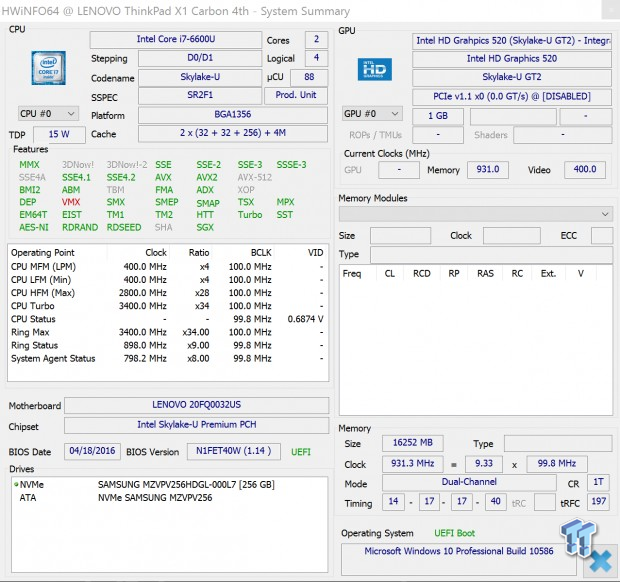The image size is (620, 582).
Task: Select the NVMe Samsung drive row
Action: [170, 484]
